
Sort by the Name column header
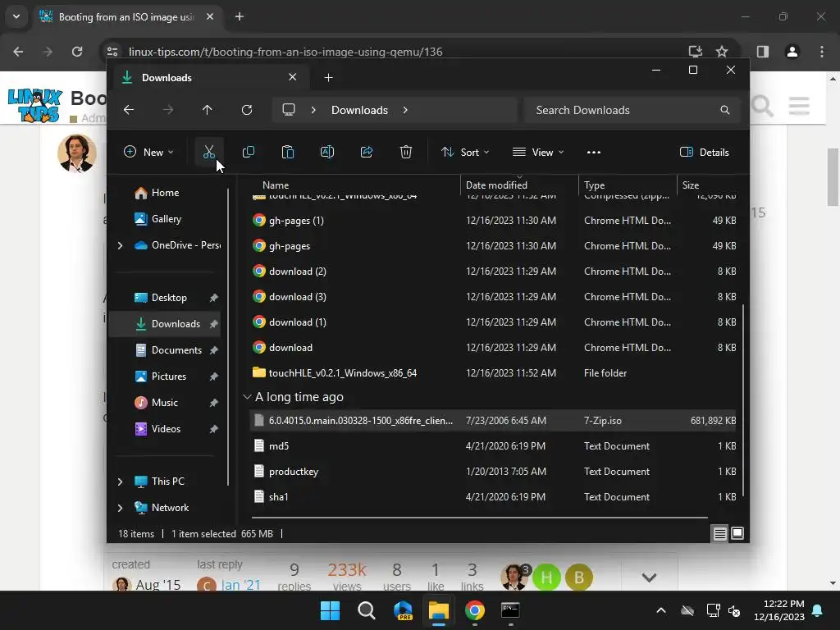[x=354, y=185]
